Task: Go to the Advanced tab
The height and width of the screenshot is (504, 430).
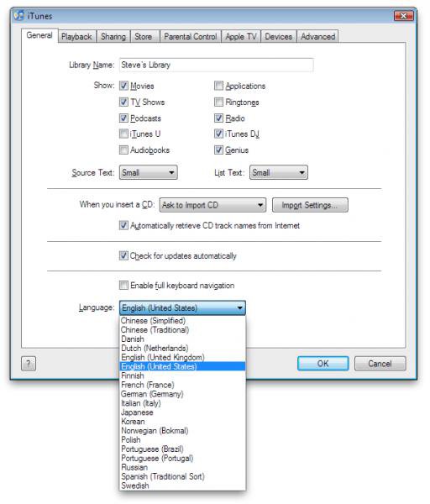Action: tap(317, 37)
